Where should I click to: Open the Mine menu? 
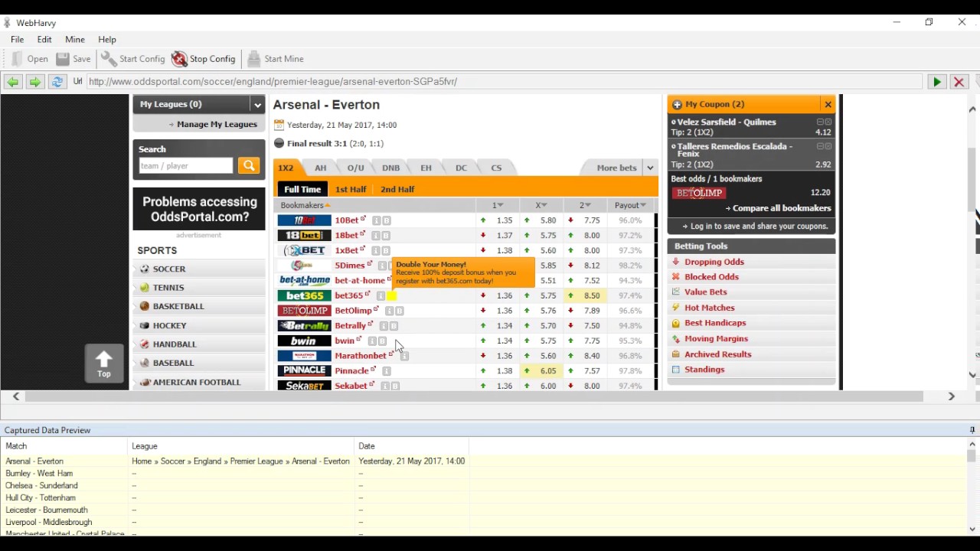[x=75, y=40]
